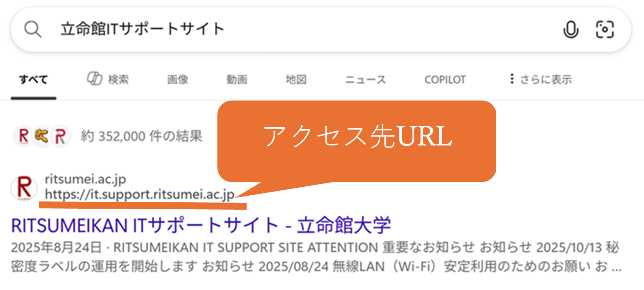Click the first red R profile icon
644x290 pixels.
[24, 136]
